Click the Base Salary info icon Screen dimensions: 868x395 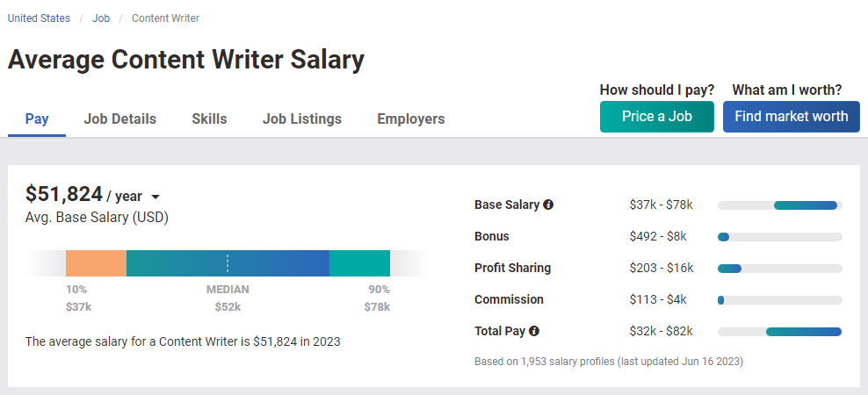548,205
